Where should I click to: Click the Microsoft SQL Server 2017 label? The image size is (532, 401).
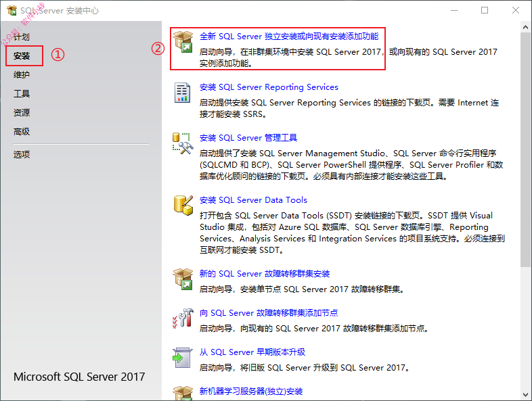79,377
